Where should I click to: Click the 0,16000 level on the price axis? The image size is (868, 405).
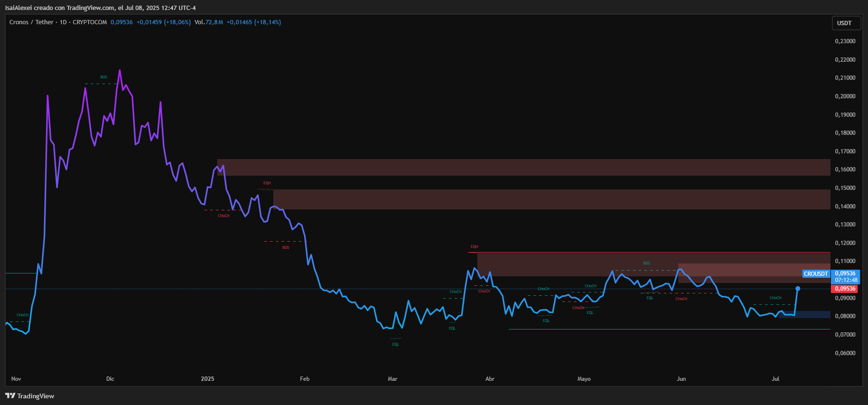[845, 170]
